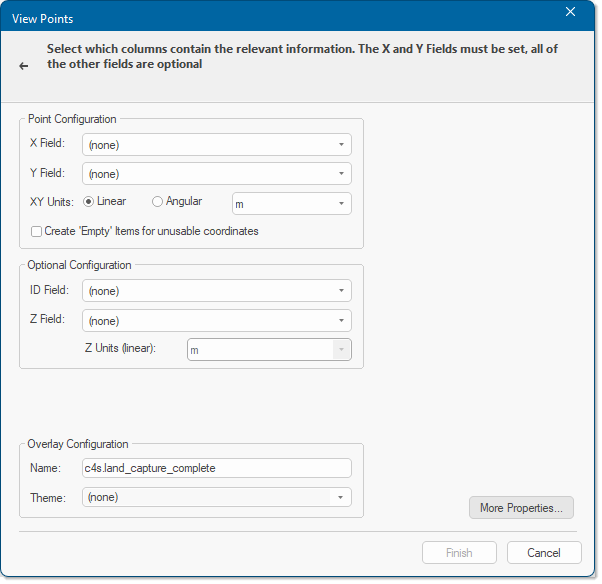Expand the Y Field dropdown arrow
This screenshot has width=602, height=584.
tap(341, 174)
